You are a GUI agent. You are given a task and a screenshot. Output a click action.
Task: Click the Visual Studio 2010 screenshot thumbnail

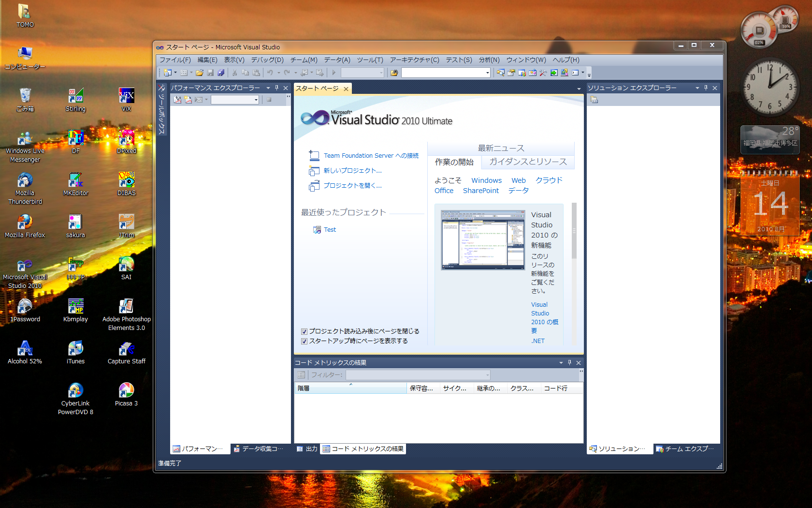(482, 239)
